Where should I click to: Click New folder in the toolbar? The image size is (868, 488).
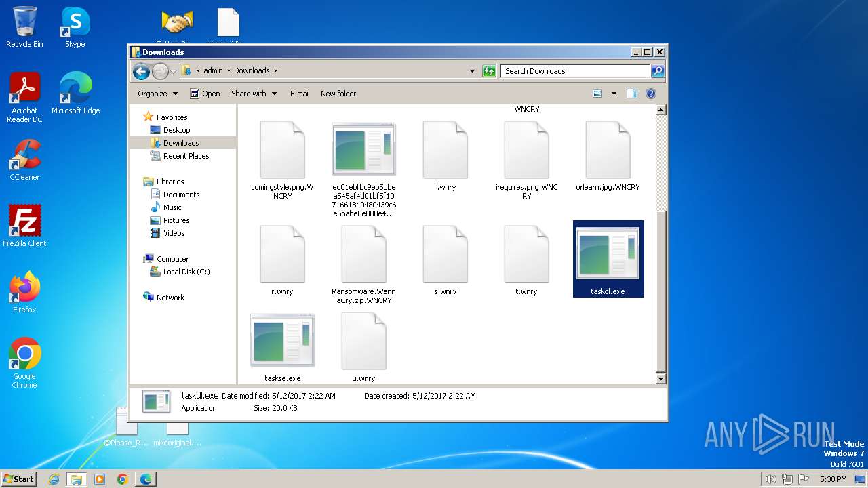(338, 94)
